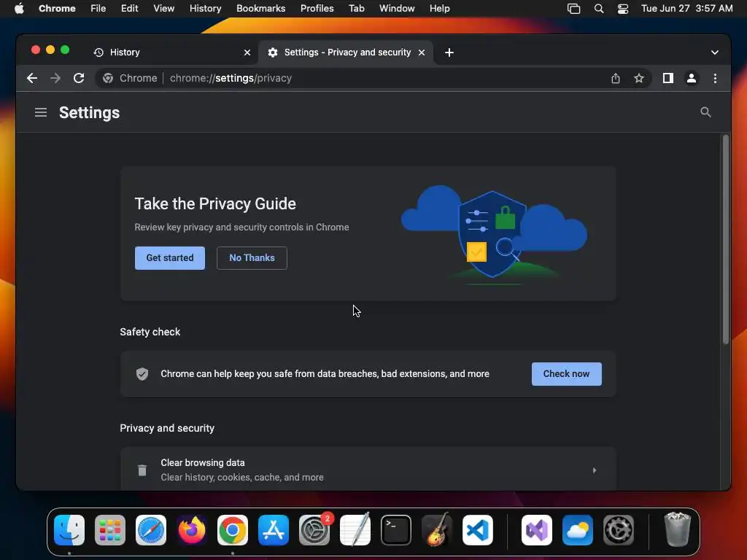Open GarageBand from the Dock

pos(437,530)
